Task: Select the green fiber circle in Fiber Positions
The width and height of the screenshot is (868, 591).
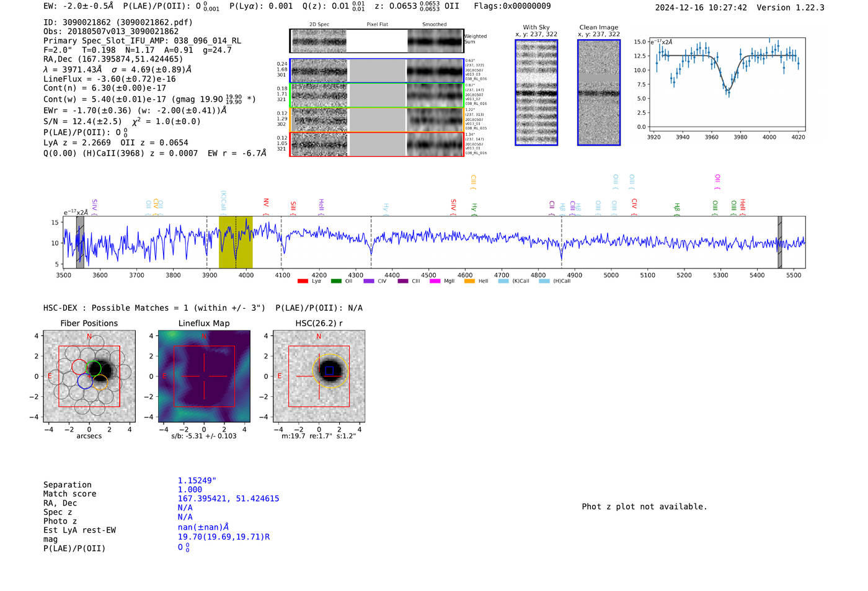Action: click(94, 368)
